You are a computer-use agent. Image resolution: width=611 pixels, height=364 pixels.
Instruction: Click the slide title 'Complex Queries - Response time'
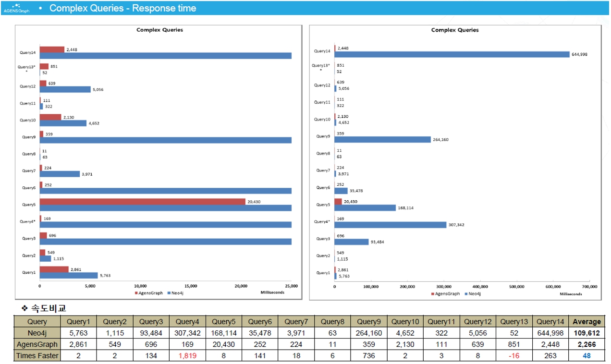click(122, 8)
